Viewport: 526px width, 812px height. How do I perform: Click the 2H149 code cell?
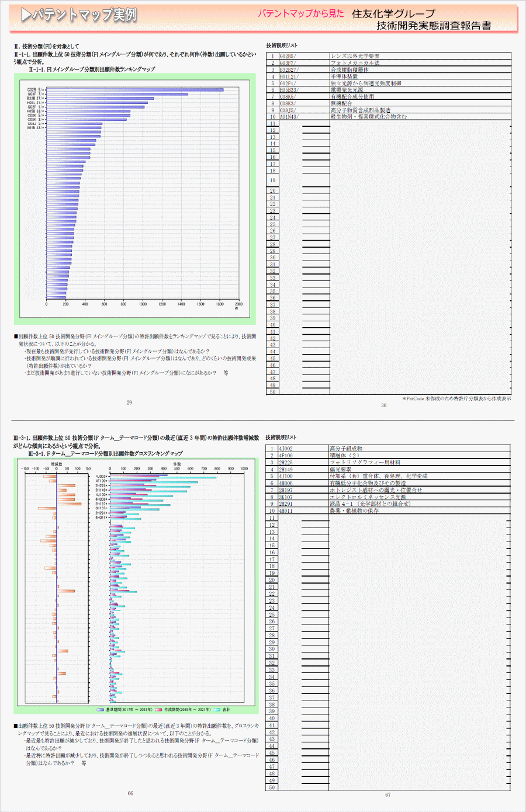click(303, 470)
